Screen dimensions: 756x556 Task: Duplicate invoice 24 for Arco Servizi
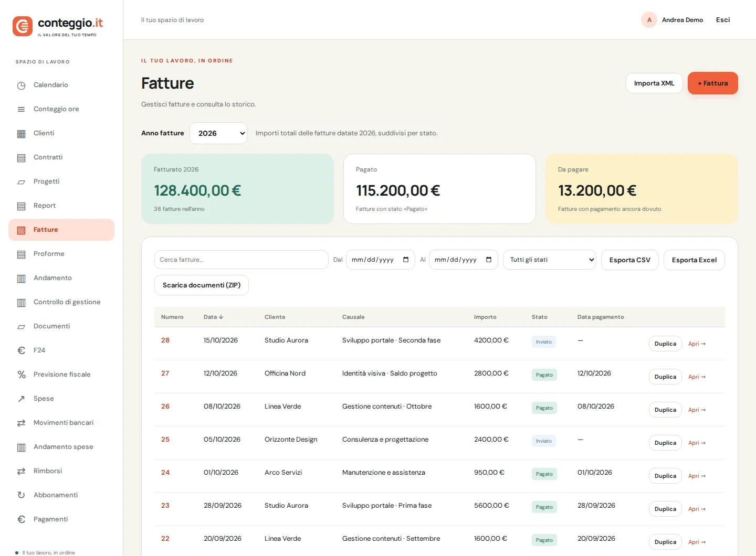(665, 476)
